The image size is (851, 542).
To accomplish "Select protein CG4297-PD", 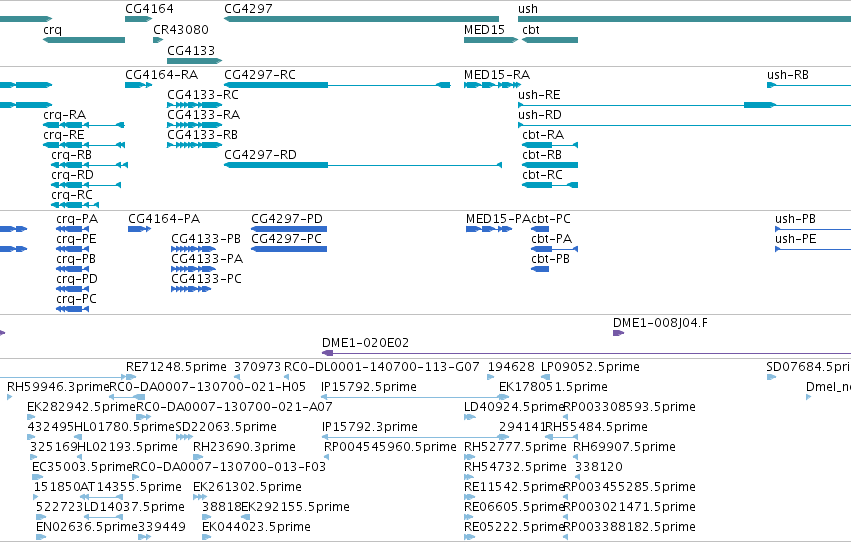I will point(289,229).
